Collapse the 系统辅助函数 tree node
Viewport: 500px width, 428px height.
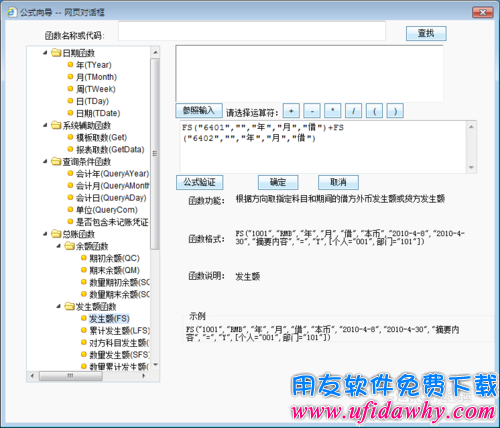[45, 125]
